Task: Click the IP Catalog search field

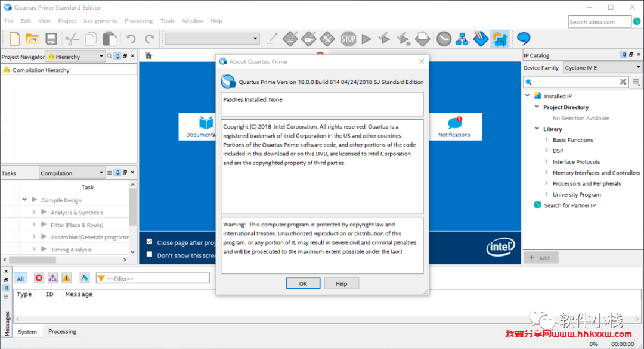Action: [577, 82]
